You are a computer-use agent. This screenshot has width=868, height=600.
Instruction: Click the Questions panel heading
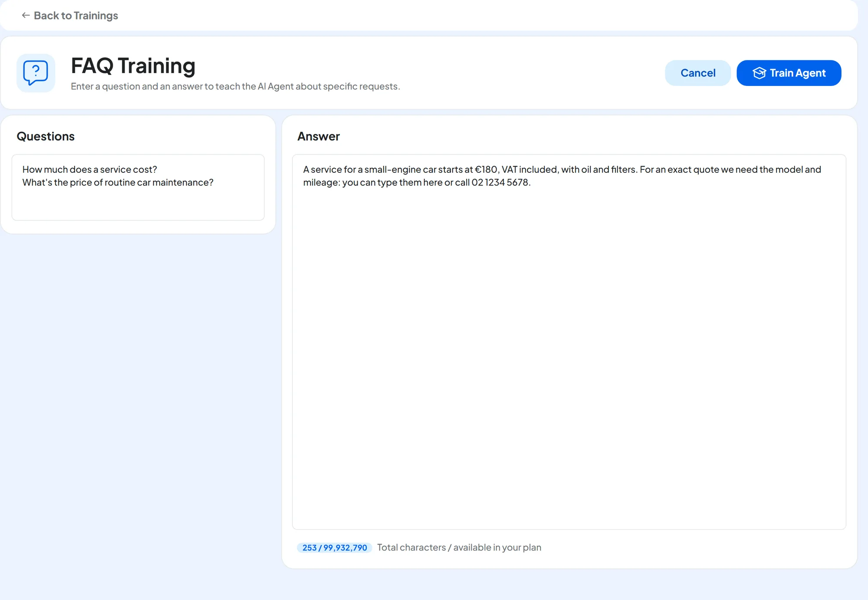pos(46,137)
